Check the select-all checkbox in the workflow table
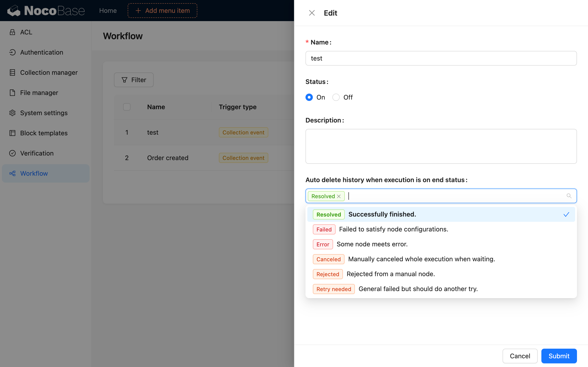The image size is (588, 367). click(127, 107)
